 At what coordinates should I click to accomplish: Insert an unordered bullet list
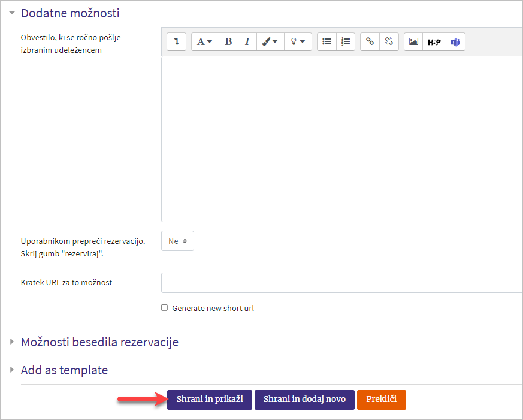coord(327,42)
